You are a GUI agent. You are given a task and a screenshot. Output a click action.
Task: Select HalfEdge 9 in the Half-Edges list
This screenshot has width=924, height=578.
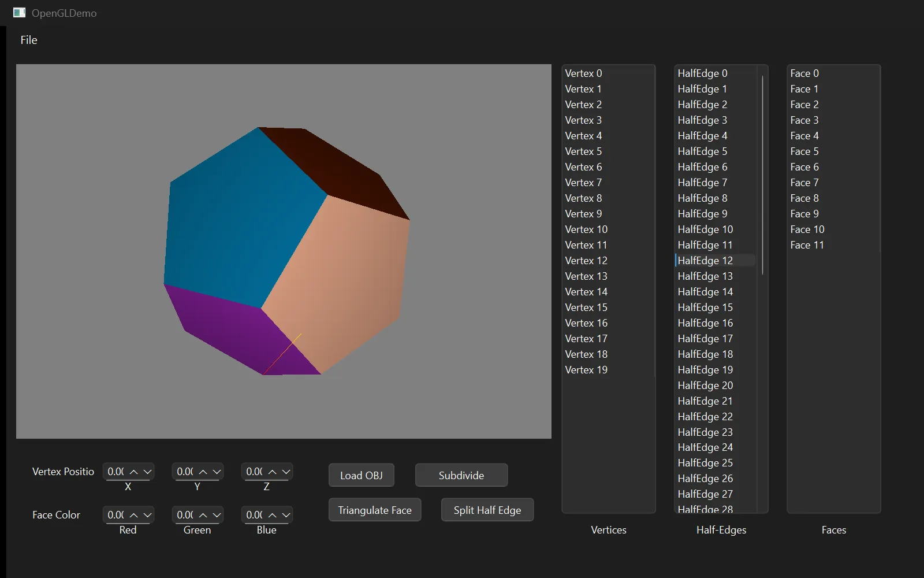(x=716, y=214)
